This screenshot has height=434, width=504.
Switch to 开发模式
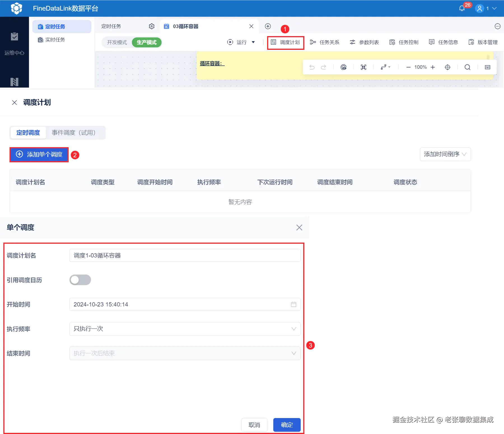[117, 42]
